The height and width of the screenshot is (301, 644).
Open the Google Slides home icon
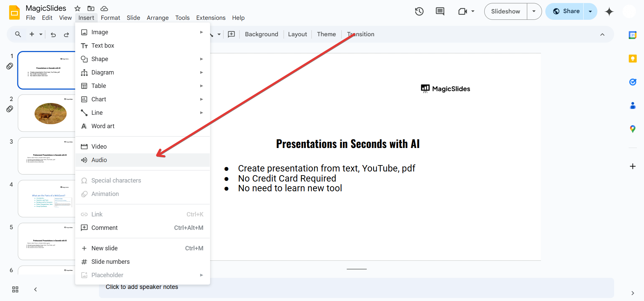(x=14, y=13)
